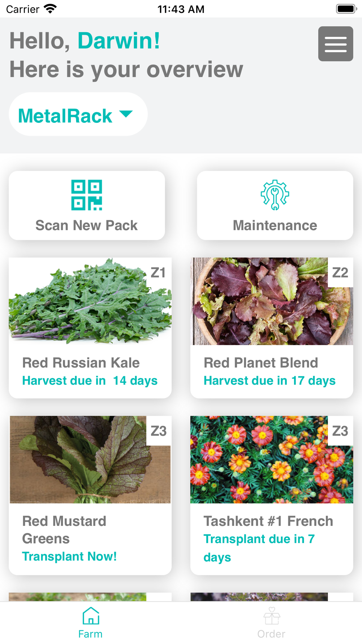Tap the Farm house icon
This screenshot has width=362, height=644.
pyautogui.click(x=90, y=616)
